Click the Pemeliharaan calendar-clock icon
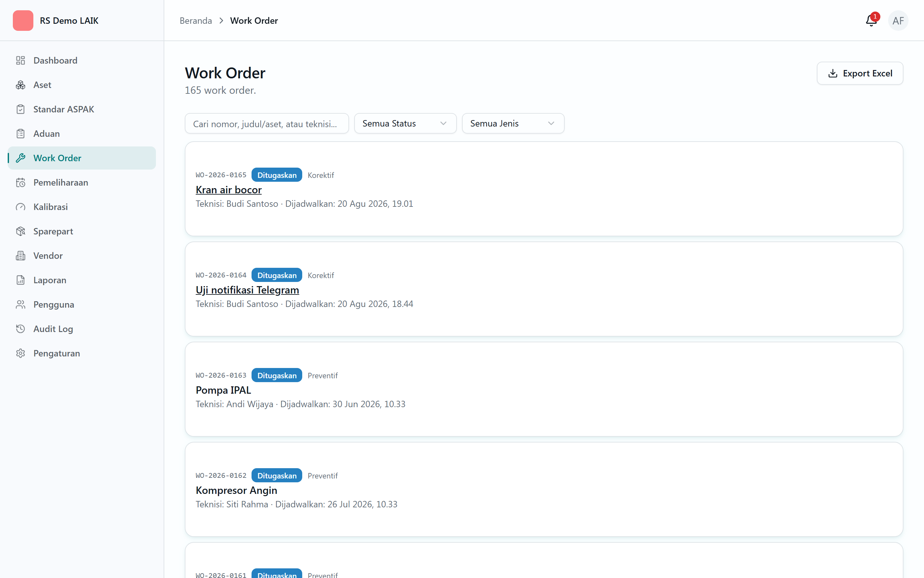The image size is (924, 578). [x=21, y=183]
